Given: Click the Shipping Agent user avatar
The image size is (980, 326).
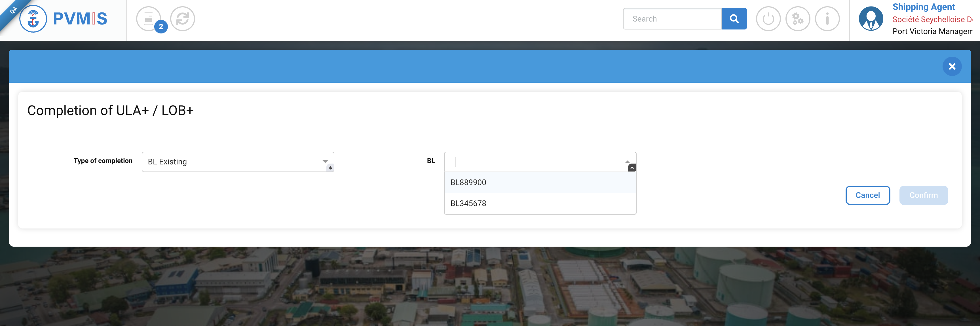Looking at the screenshot, I should pos(871,19).
